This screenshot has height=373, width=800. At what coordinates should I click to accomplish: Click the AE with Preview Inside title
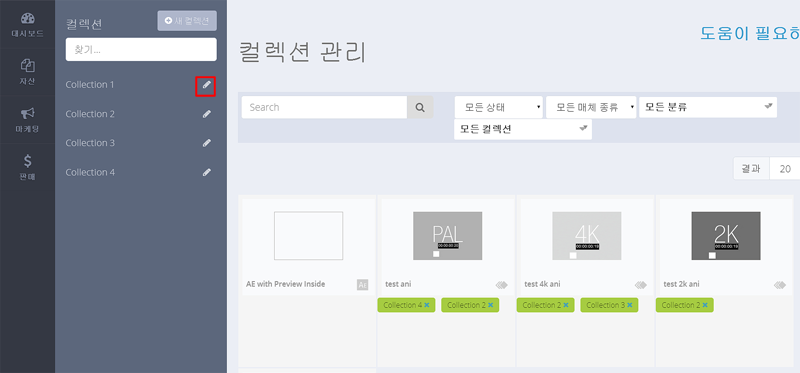(x=286, y=284)
